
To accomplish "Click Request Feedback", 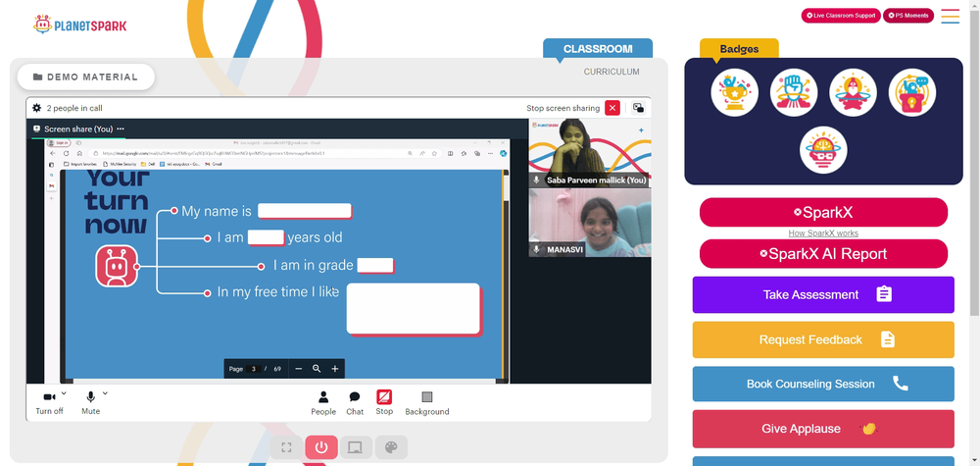I will pos(823,339).
